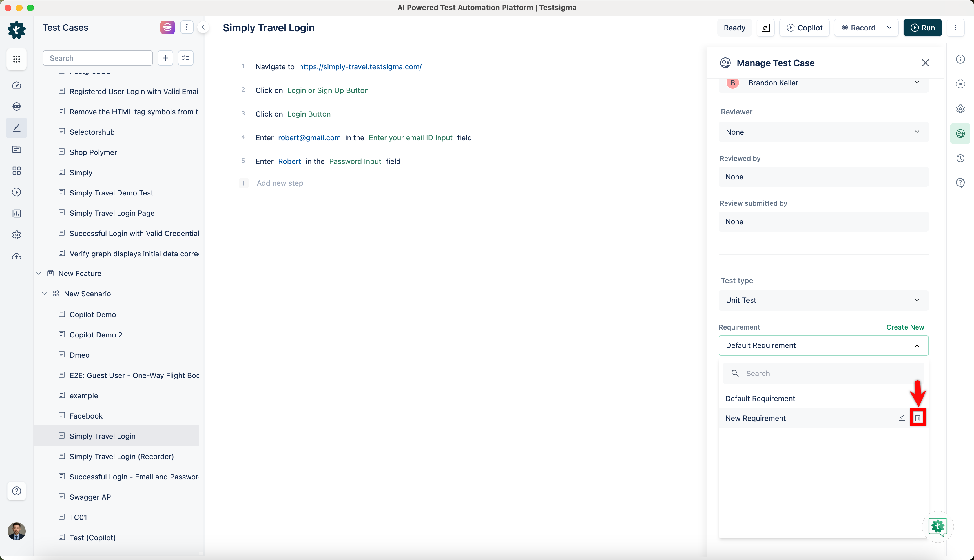Image resolution: width=974 pixels, height=560 pixels.
Task: Open the Dmeo test case
Action: 79,355
